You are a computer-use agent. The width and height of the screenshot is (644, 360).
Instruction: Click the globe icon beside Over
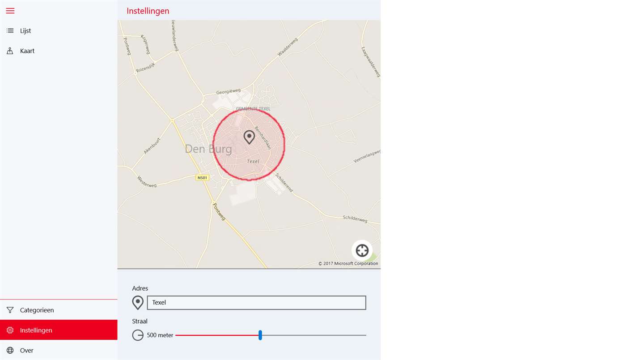click(x=10, y=350)
